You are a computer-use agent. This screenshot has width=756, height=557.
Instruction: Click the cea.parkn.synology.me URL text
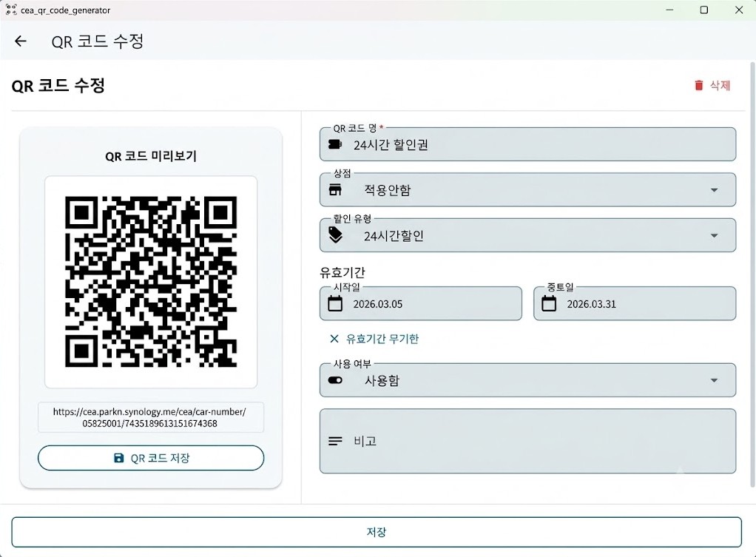[x=149, y=418]
